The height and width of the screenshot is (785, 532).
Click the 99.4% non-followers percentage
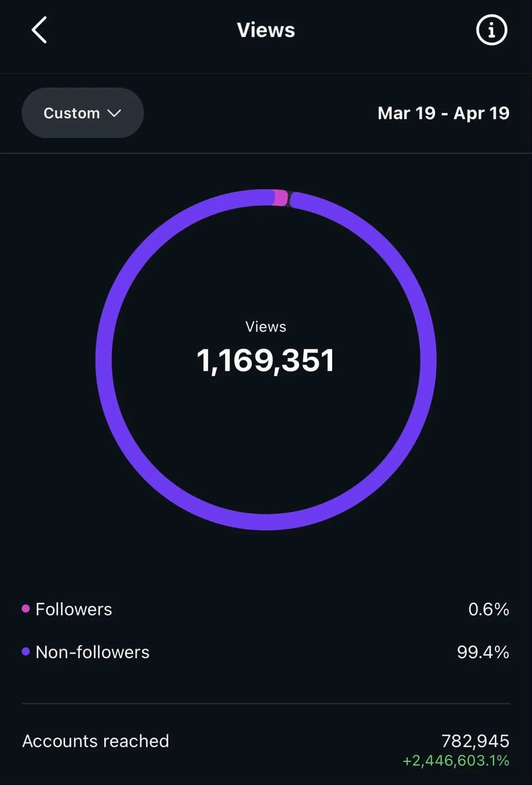pyautogui.click(x=483, y=652)
